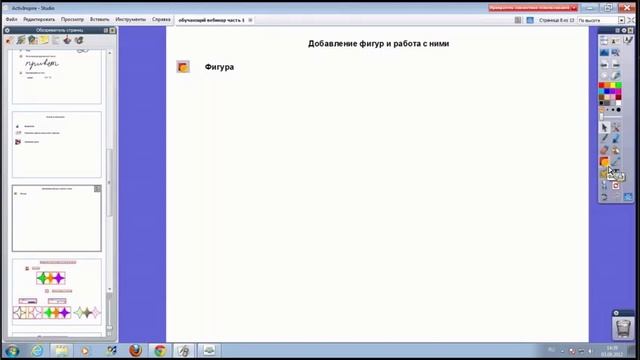Open the Notes Browser yellow note icon
Screen dimensions: 640x360
point(44,40)
